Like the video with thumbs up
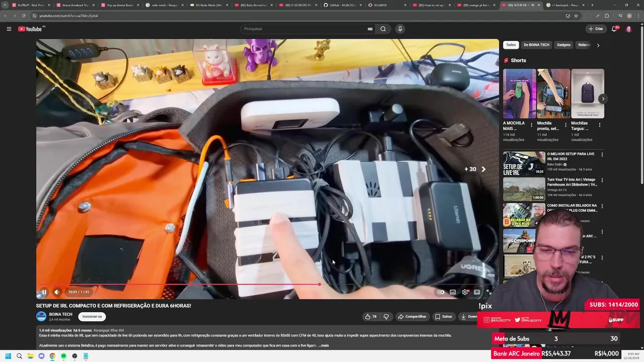Viewport: 644px width, 362px height. tap(371, 317)
